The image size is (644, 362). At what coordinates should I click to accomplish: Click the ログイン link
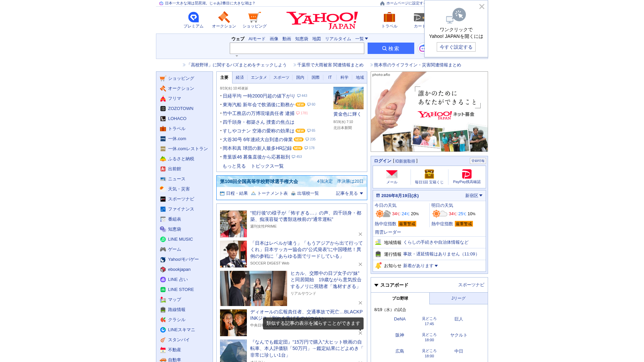point(383,161)
